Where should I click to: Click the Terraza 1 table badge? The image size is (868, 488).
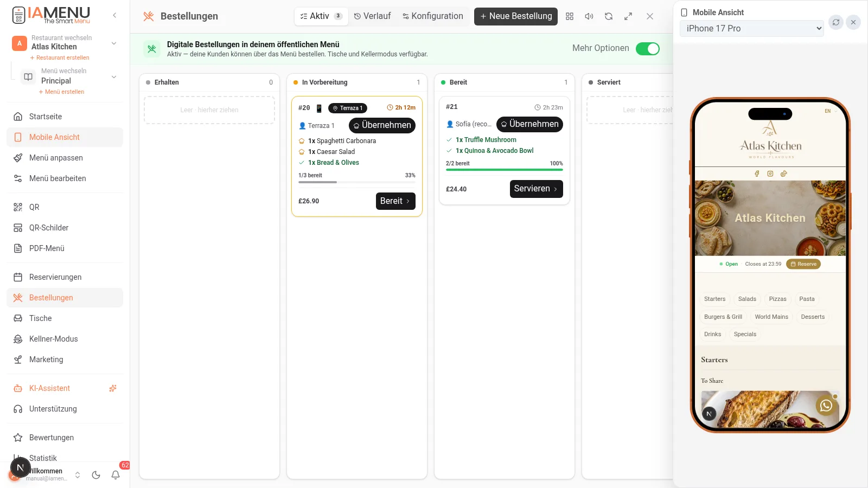[348, 108]
